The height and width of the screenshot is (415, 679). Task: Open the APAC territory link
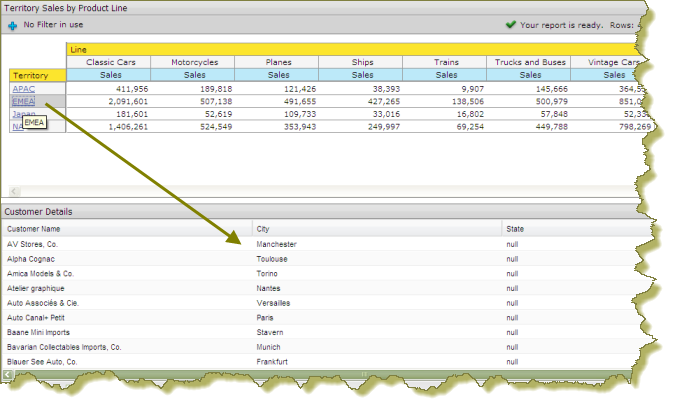(22, 88)
